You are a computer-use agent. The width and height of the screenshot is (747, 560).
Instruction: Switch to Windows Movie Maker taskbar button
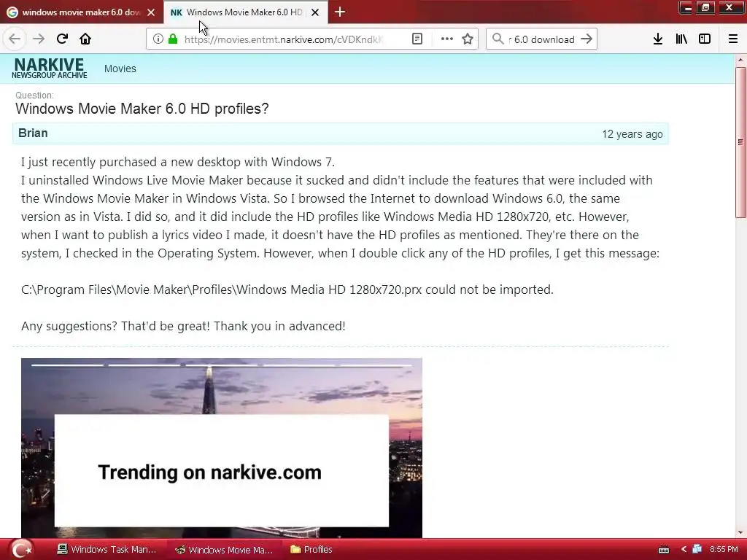pos(224,550)
